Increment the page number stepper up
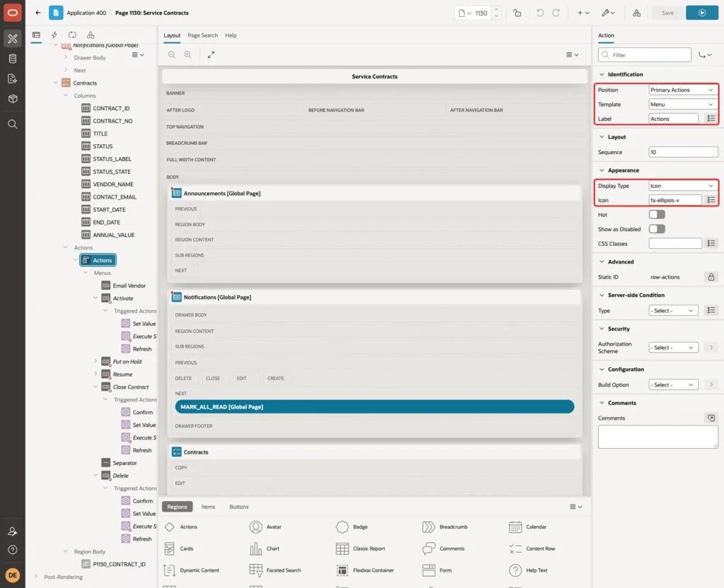This screenshot has width=724, height=588. [x=496, y=10]
